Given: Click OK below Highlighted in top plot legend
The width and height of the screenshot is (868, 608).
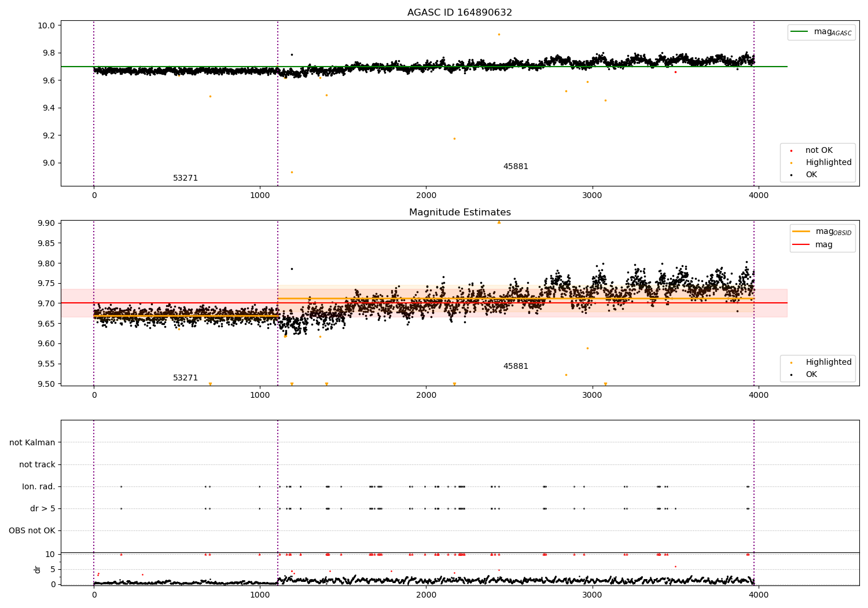Looking at the screenshot, I should (x=811, y=174).
